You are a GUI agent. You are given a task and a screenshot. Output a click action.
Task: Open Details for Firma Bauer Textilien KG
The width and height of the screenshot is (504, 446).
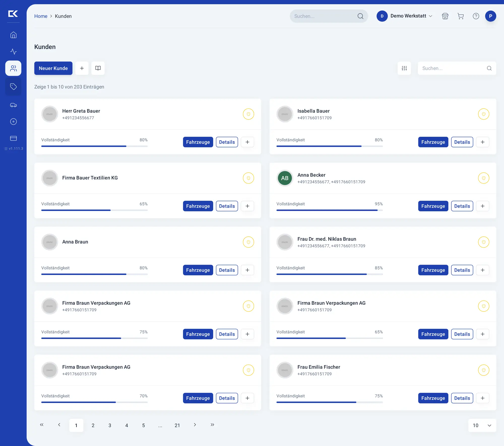click(227, 206)
